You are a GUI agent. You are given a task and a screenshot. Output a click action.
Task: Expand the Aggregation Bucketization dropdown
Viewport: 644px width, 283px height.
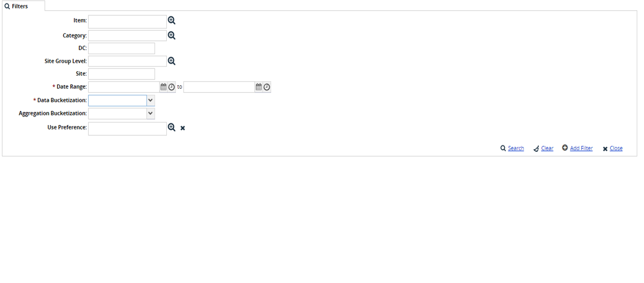click(x=150, y=114)
